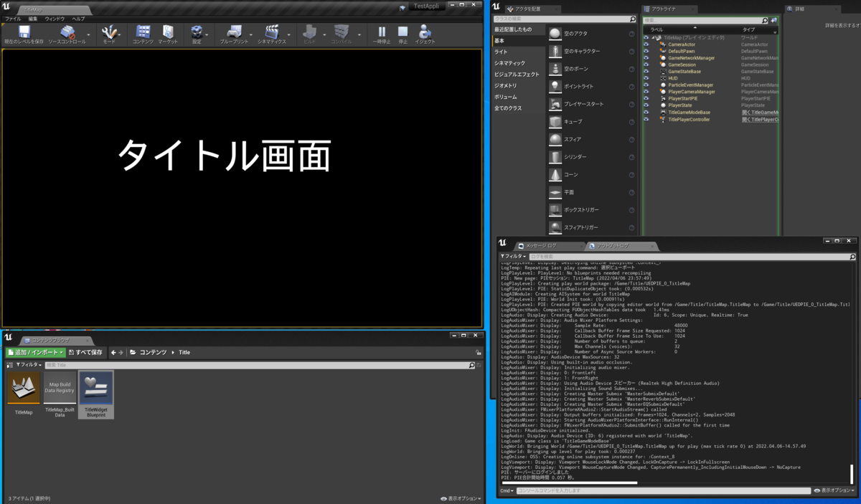Open フィルタ dropdown in content browser
This screenshot has width=861, height=504.
29,365
